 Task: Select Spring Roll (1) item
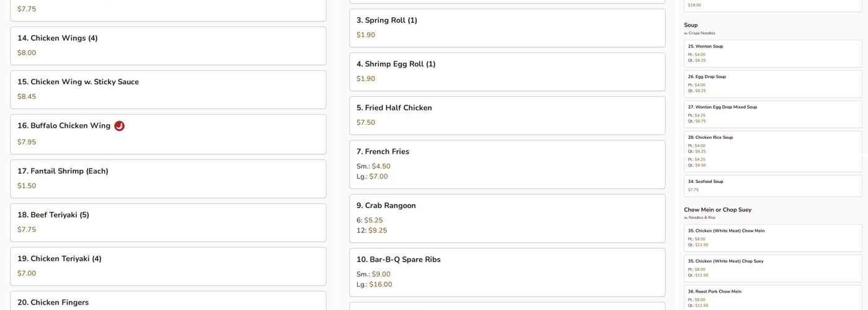point(507,28)
